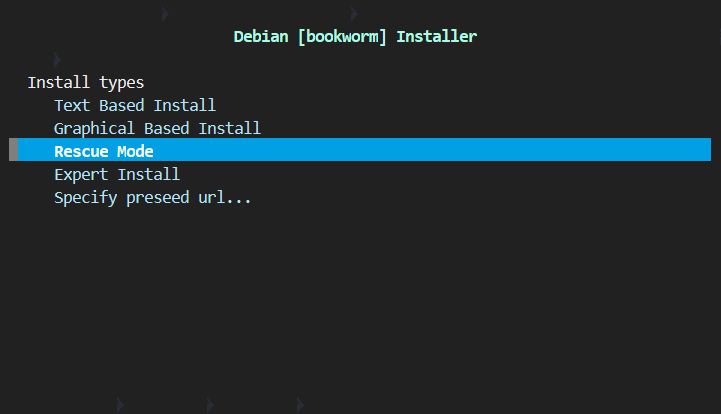Click the gray marker beside Rescue Mode
The width and height of the screenshot is (721, 414).
pyautogui.click(x=13, y=150)
